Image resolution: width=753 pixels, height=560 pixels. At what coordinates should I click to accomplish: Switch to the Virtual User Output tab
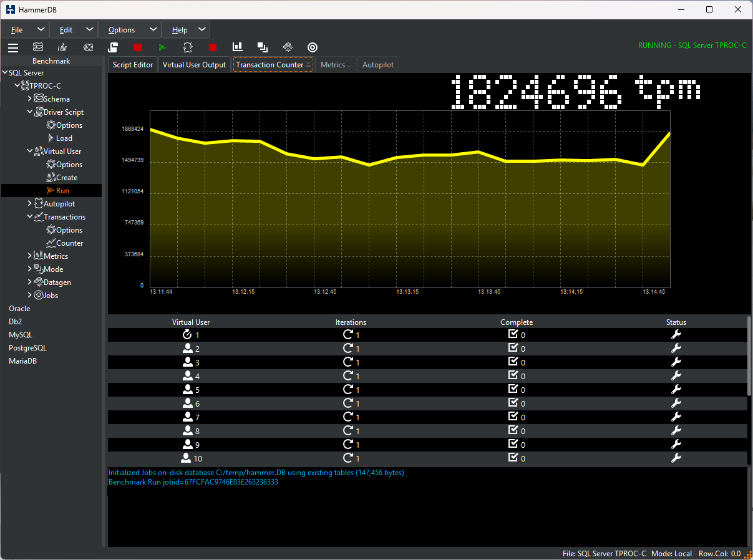194,65
